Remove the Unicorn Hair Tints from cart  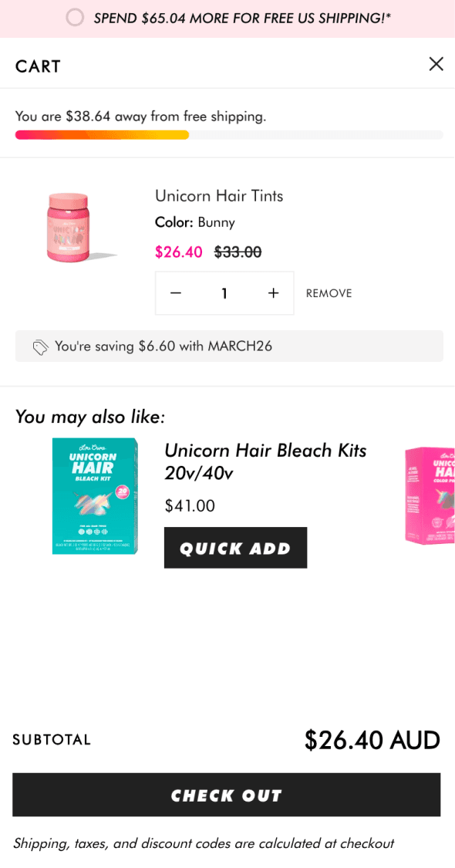[329, 293]
